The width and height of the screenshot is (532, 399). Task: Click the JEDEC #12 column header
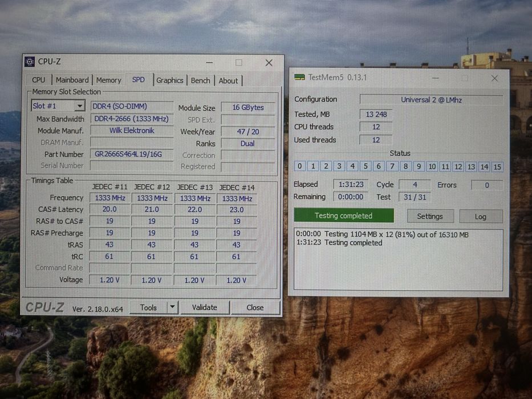click(x=152, y=188)
